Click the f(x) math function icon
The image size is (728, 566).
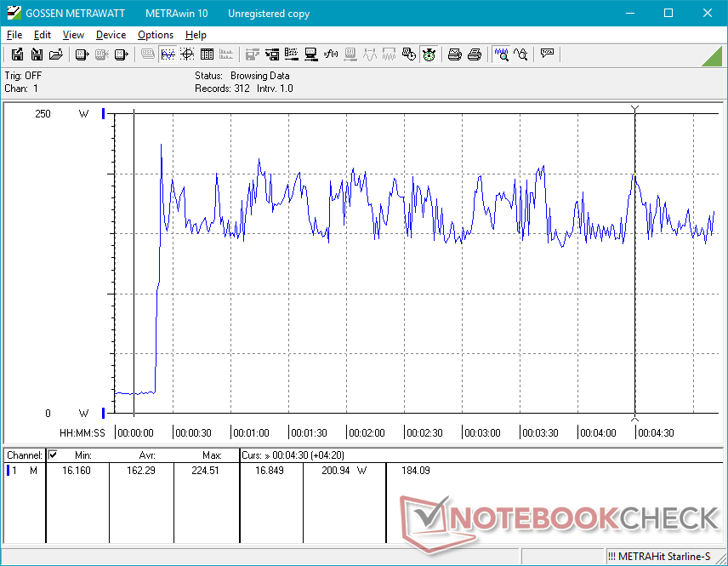(331, 54)
